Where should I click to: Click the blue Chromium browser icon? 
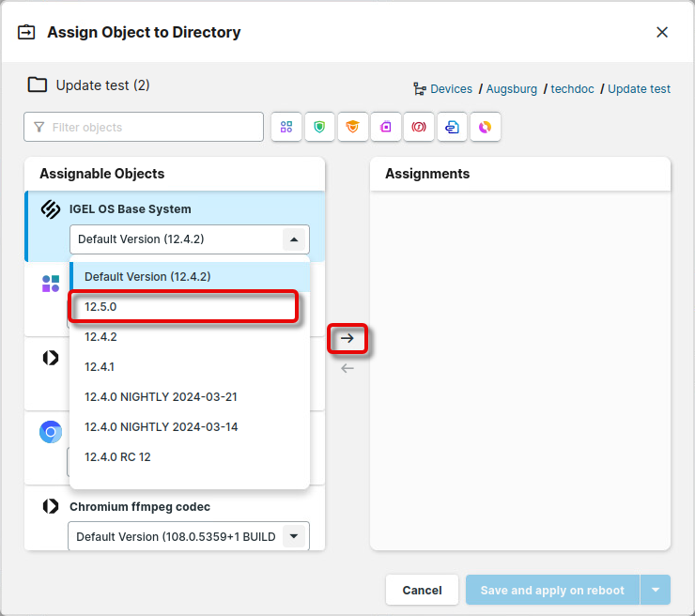pos(51,432)
